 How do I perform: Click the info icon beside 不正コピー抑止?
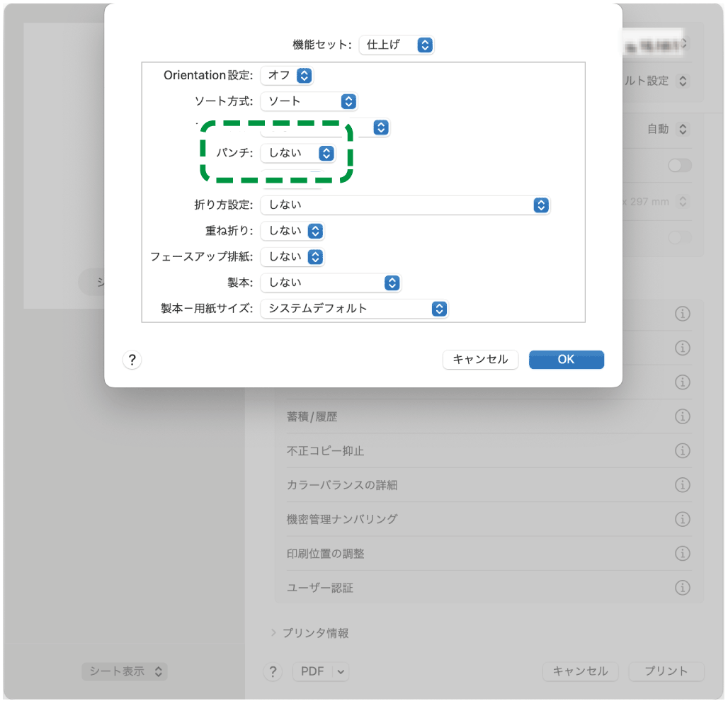pyautogui.click(x=682, y=450)
